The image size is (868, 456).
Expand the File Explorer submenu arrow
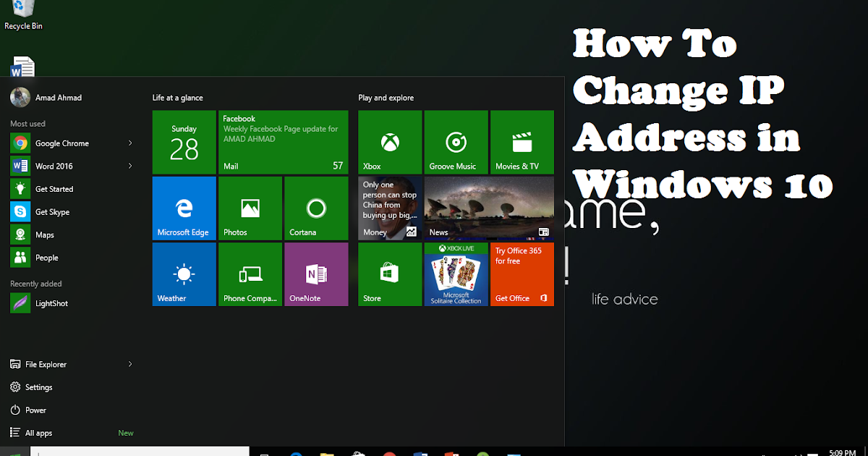[x=129, y=364]
